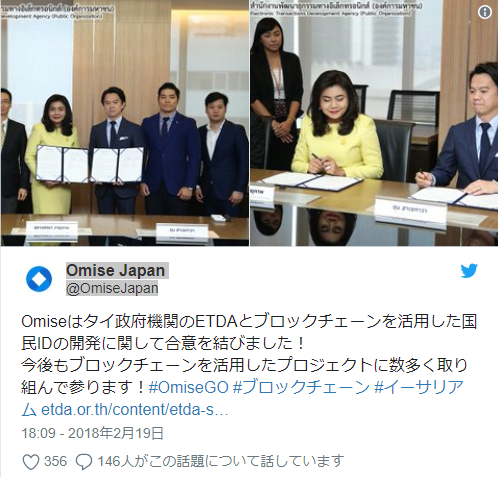Image resolution: width=498 pixels, height=477 pixels.
Task: Click the Thai agency caption on the right photo
Action: [x=336, y=9]
